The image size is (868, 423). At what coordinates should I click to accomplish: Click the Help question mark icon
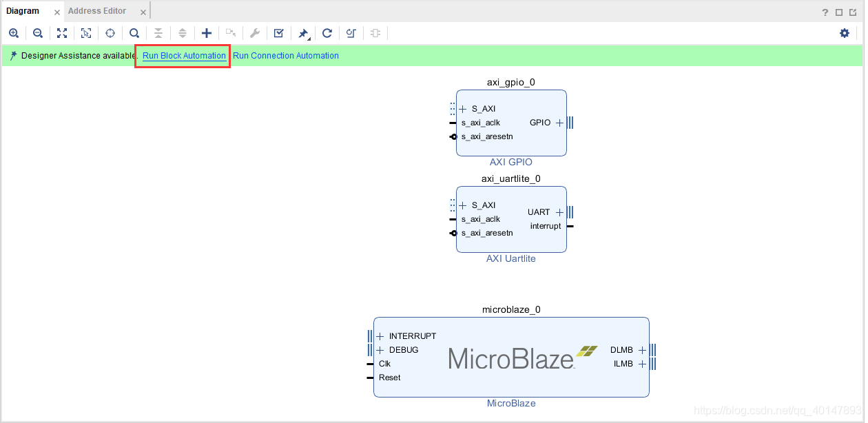pos(825,11)
